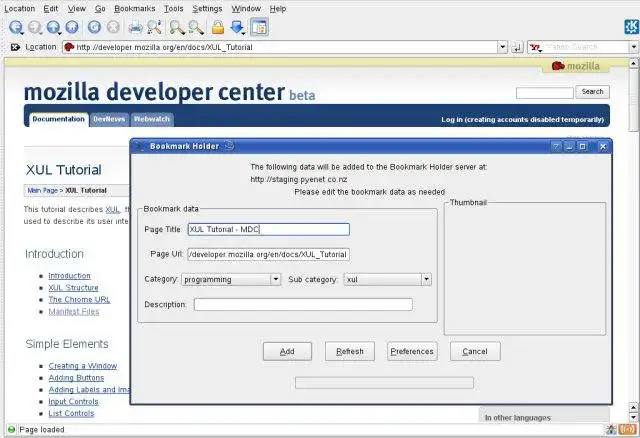The image size is (640, 438).
Task: Select the Documentation tab
Action: 59,119
